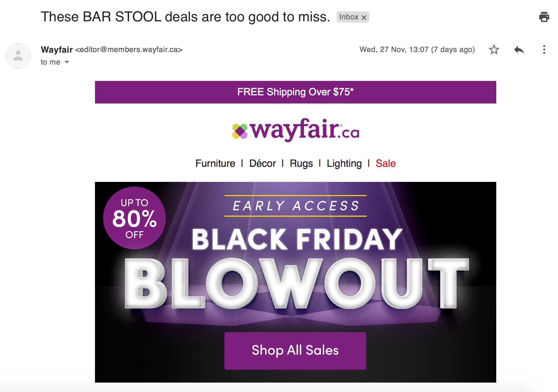Click the sender's profile avatar
The image size is (558, 392).
tap(18, 56)
